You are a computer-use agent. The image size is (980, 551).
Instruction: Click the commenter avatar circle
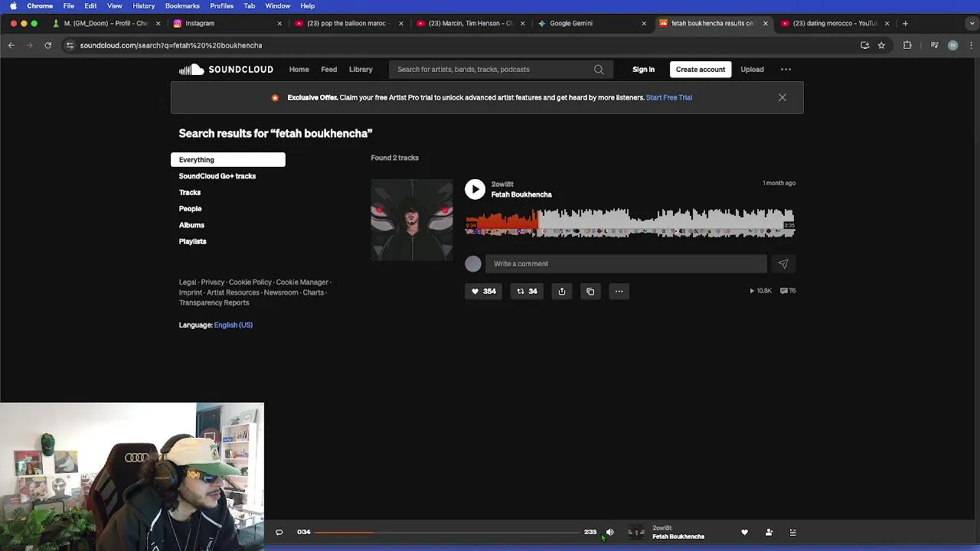click(x=473, y=264)
